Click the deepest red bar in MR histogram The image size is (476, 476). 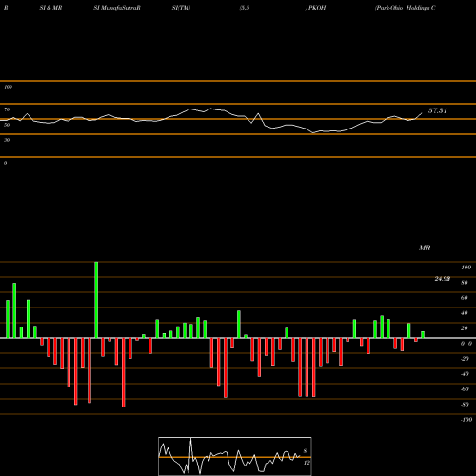pyautogui.click(x=124, y=372)
